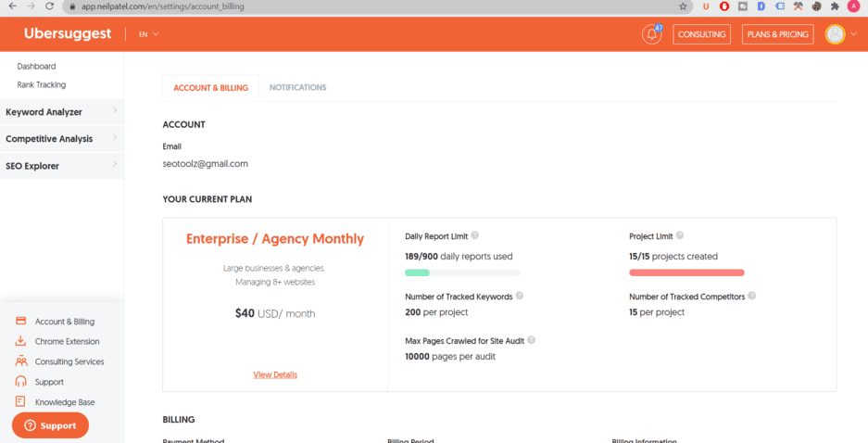Click the Max Pages Crawled help icon
The width and height of the screenshot is (868, 443).
[532, 340]
